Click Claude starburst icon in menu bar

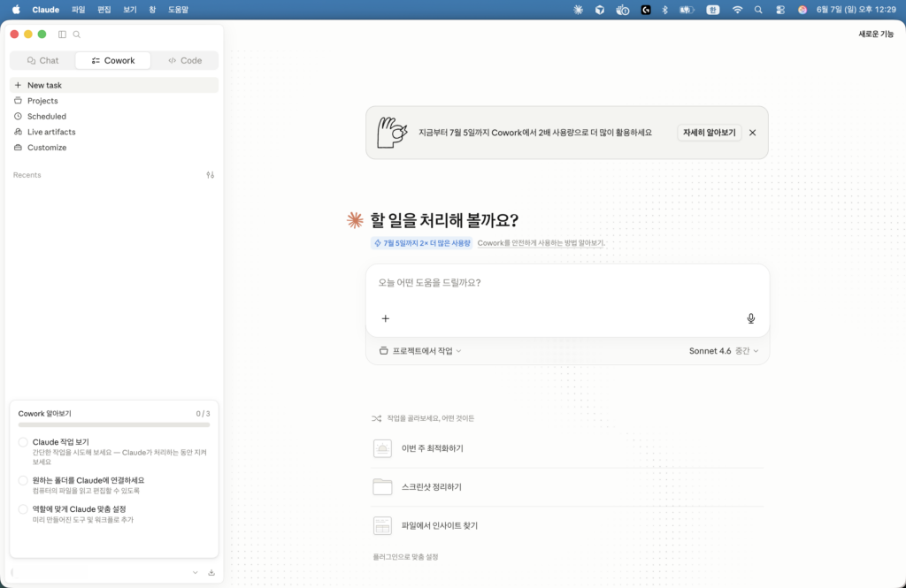pos(578,10)
